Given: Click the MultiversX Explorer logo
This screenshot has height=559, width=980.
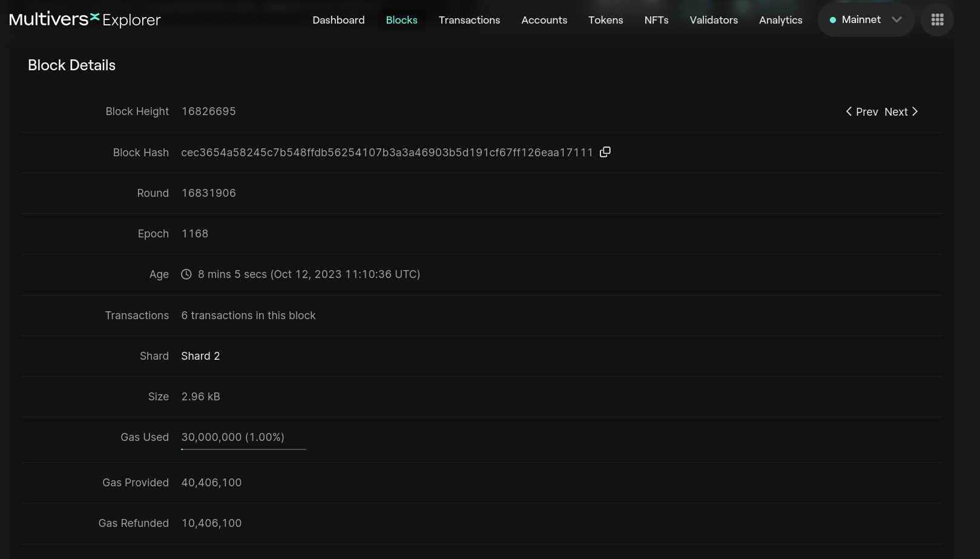Looking at the screenshot, I should tap(85, 20).
